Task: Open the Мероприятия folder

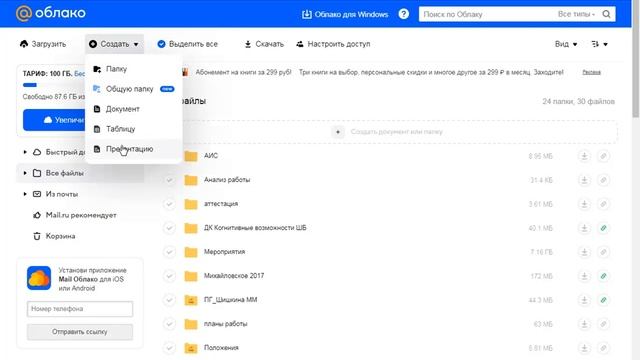Action: point(224,252)
